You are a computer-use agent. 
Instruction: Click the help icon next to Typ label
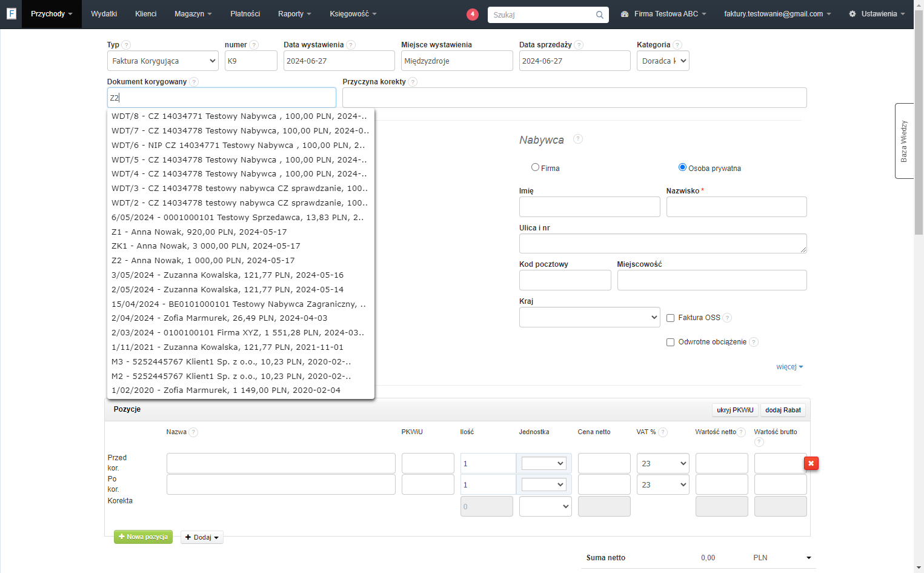126,45
